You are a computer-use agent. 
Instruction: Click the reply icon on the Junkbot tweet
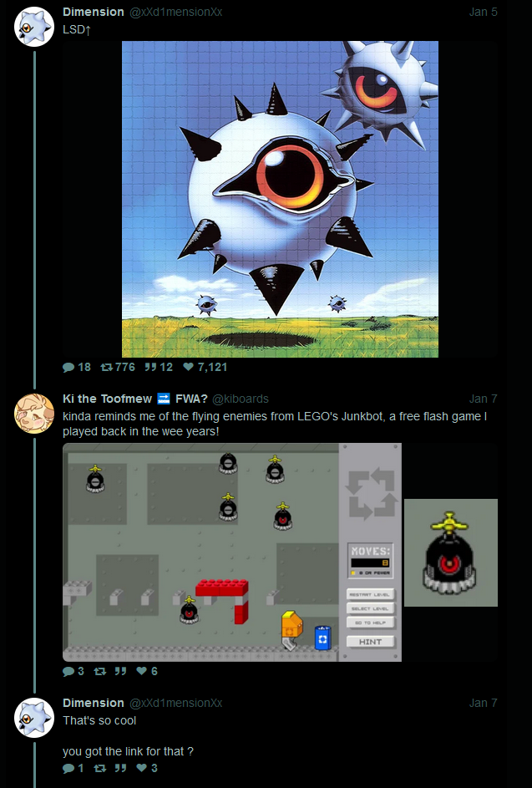pos(68,671)
